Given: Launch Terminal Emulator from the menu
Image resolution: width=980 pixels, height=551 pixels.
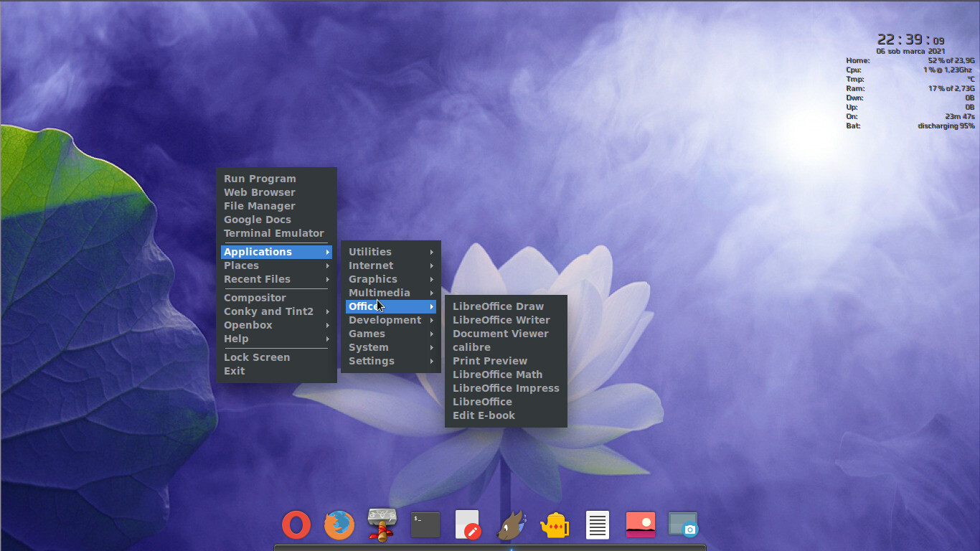Looking at the screenshot, I should pos(276,233).
